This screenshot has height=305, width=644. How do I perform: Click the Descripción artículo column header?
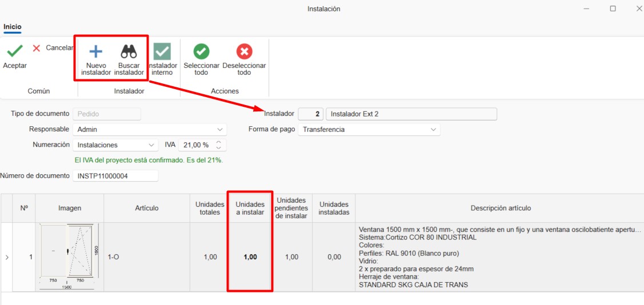tap(500, 208)
